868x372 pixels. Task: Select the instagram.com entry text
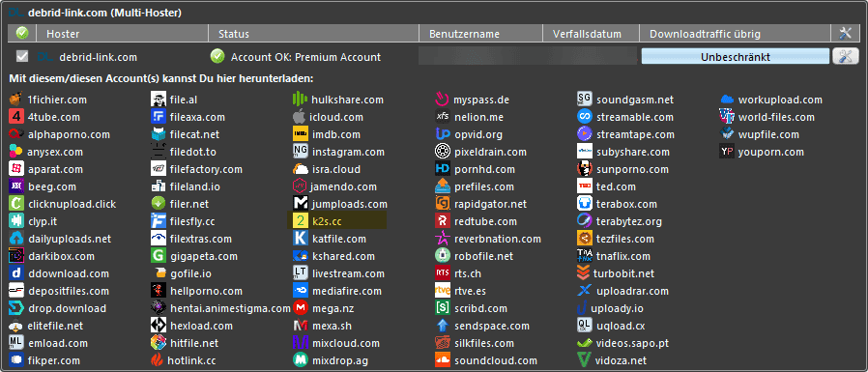click(348, 153)
